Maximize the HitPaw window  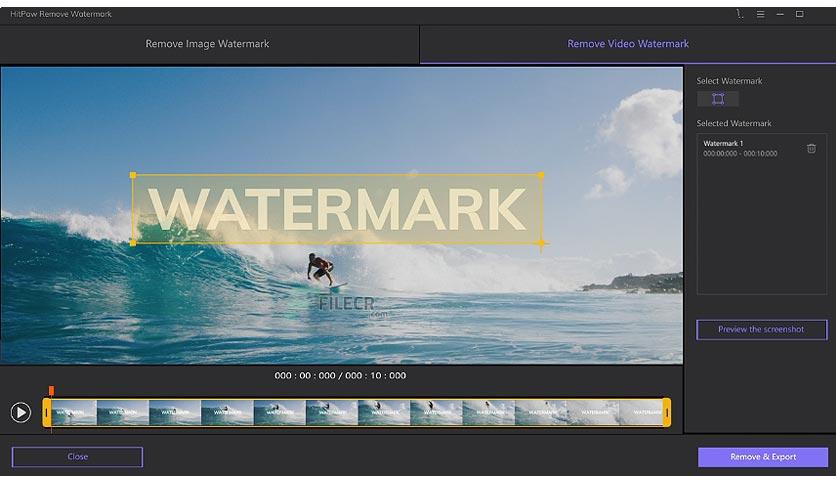[x=800, y=14]
